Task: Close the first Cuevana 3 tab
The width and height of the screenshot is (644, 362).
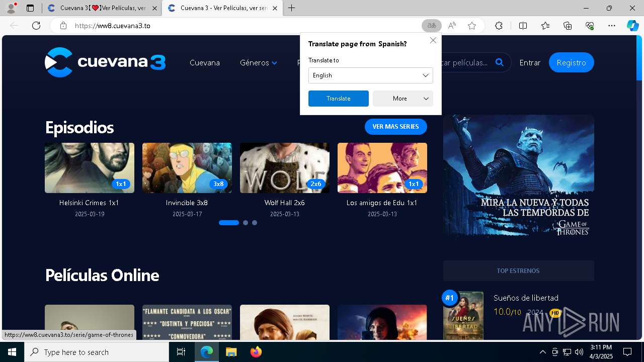Action: [x=154, y=8]
